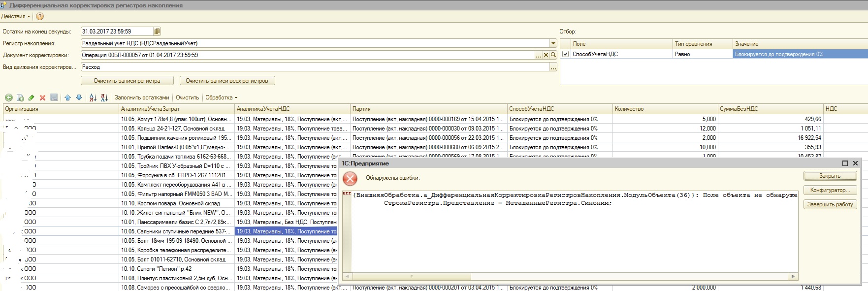Click the Документ корректировки field
The width and height of the screenshot is (868, 291).
click(307, 55)
